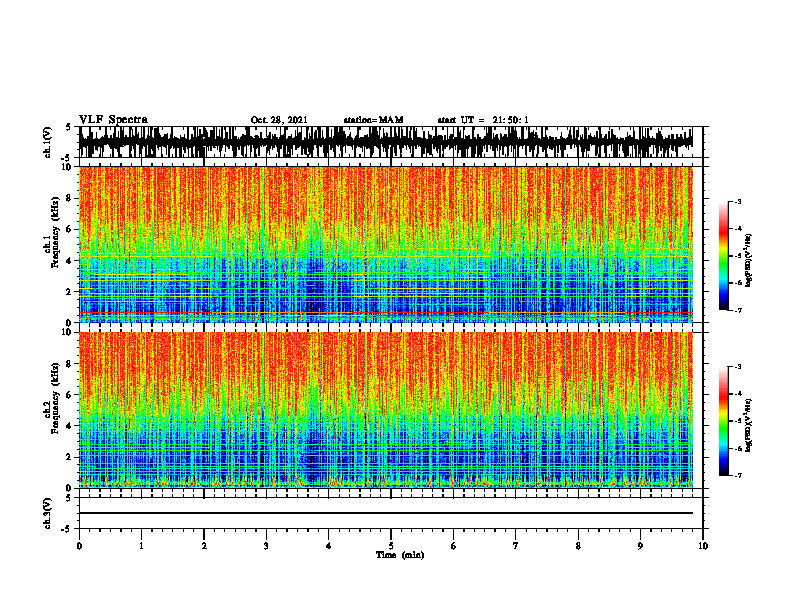The height and width of the screenshot is (612, 792).
Task: Click the flat line in ch.3(V) panel
Action: pyautogui.click(x=386, y=513)
